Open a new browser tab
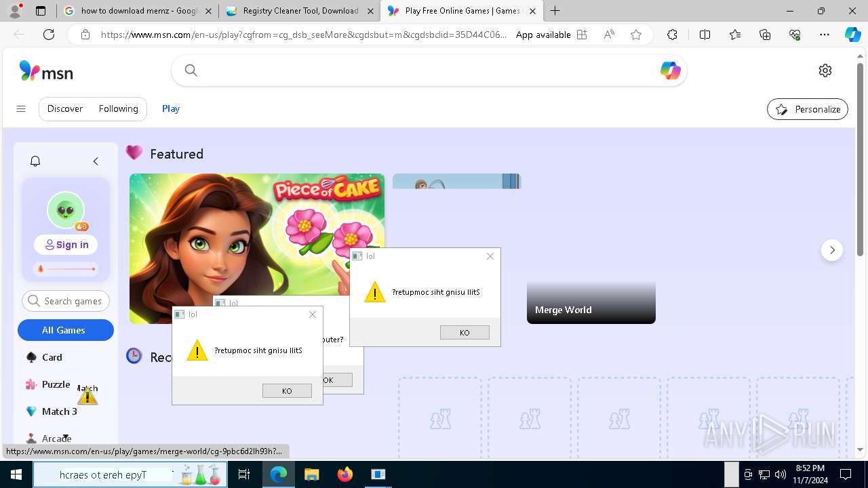The height and width of the screenshot is (488, 868). (555, 11)
